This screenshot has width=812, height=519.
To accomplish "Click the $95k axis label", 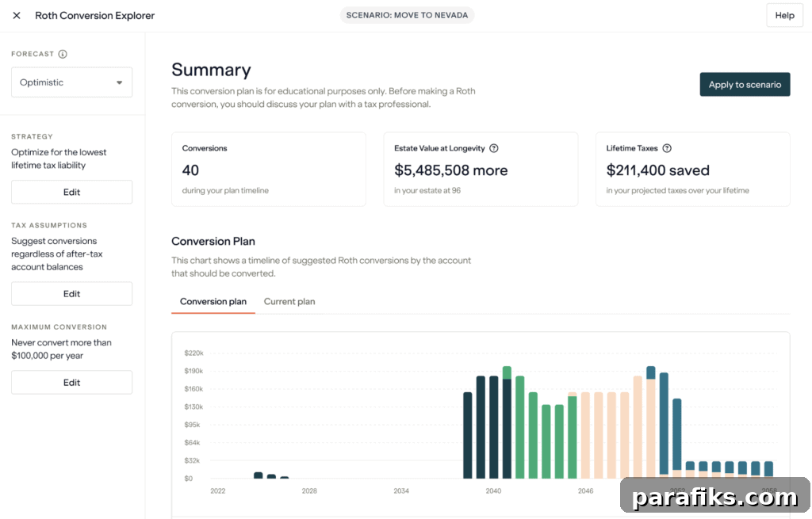I will [x=192, y=424].
